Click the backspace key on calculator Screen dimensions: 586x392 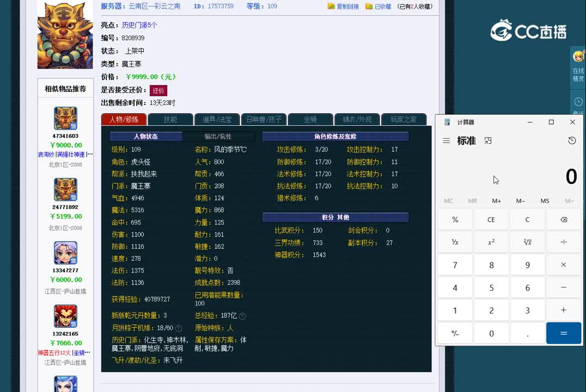click(564, 219)
